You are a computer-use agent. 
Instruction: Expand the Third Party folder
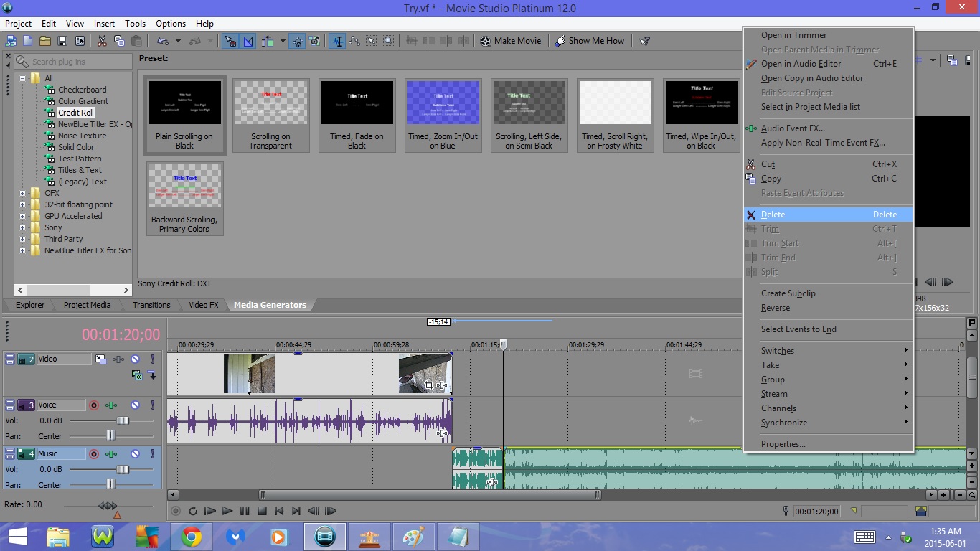pyautogui.click(x=22, y=239)
